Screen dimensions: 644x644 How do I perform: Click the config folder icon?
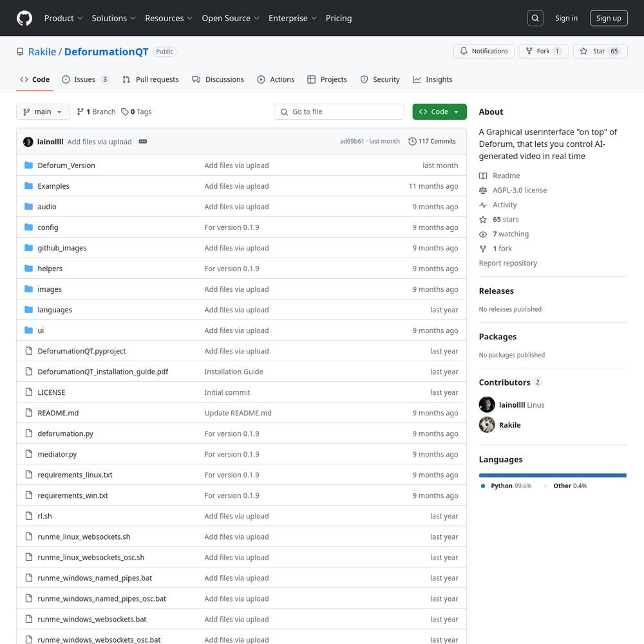[x=28, y=227]
